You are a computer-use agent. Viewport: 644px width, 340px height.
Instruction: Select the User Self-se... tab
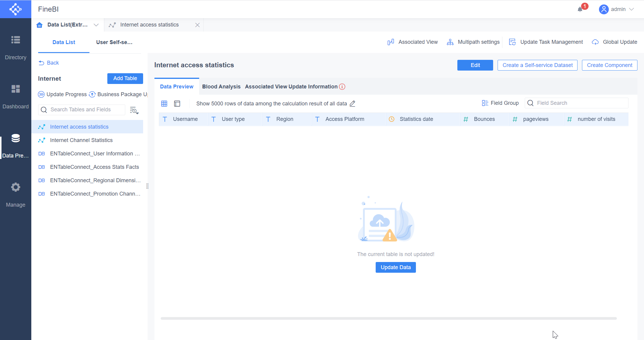click(114, 42)
